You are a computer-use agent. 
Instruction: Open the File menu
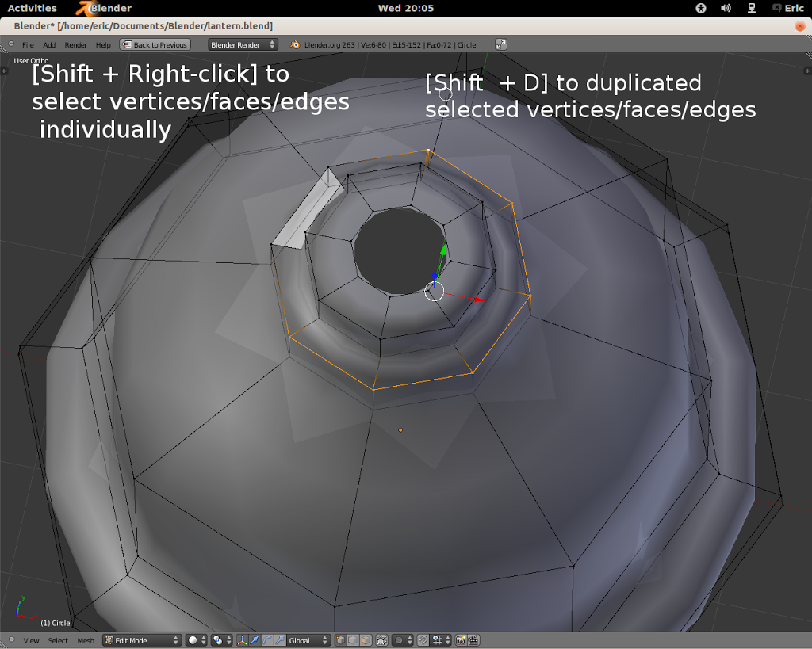coord(28,45)
